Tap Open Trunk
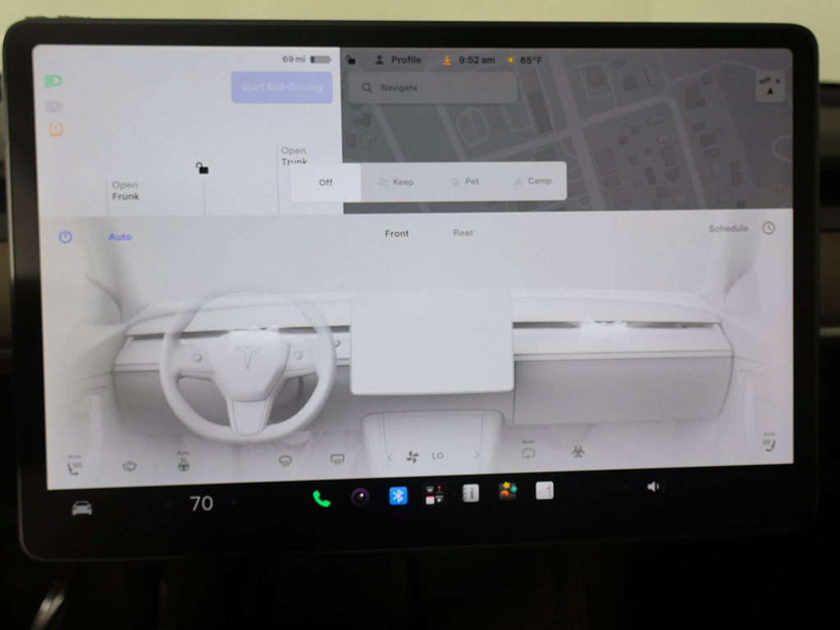840x630 pixels. 294,156
